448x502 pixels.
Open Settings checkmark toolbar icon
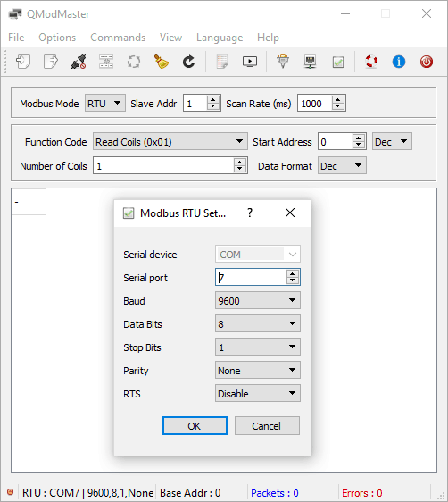(338, 62)
